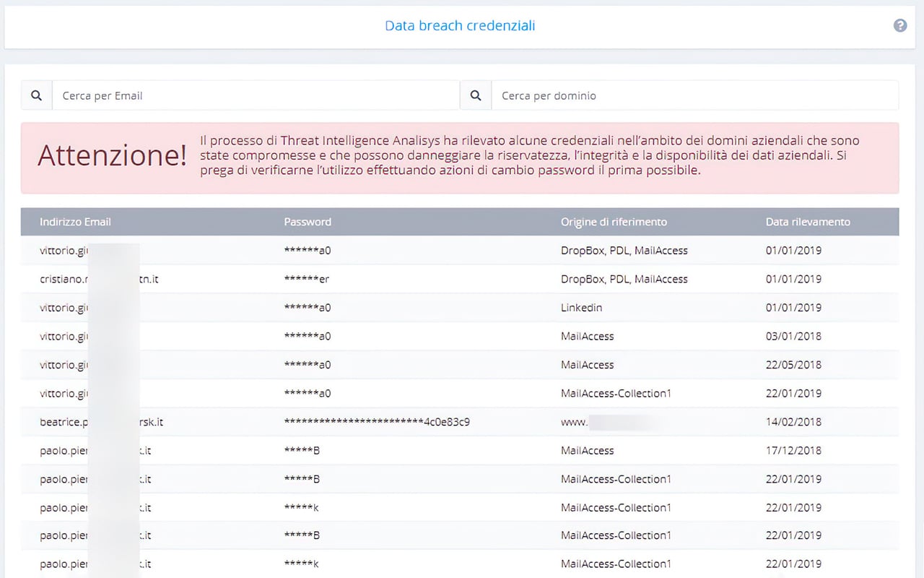Click the long password ending 4c0e83c9

(x=377, y=422)
